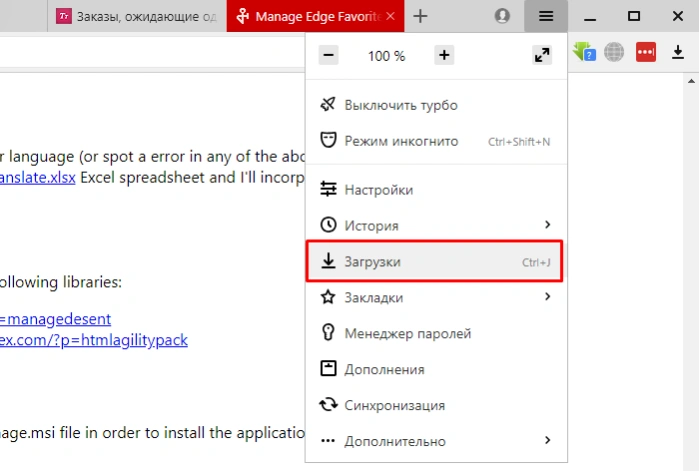Open Настройки settings menu item

click(436, 190)
